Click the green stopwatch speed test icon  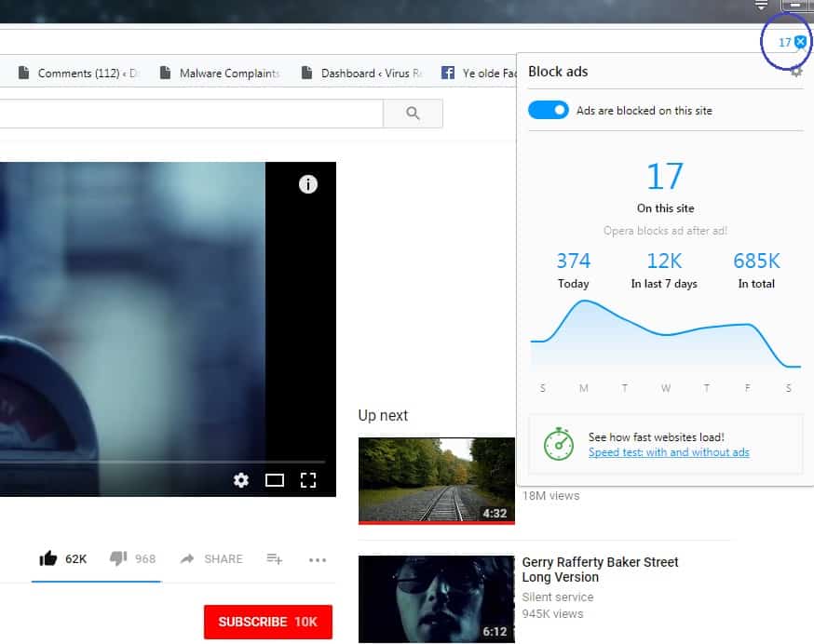point(559,444)
